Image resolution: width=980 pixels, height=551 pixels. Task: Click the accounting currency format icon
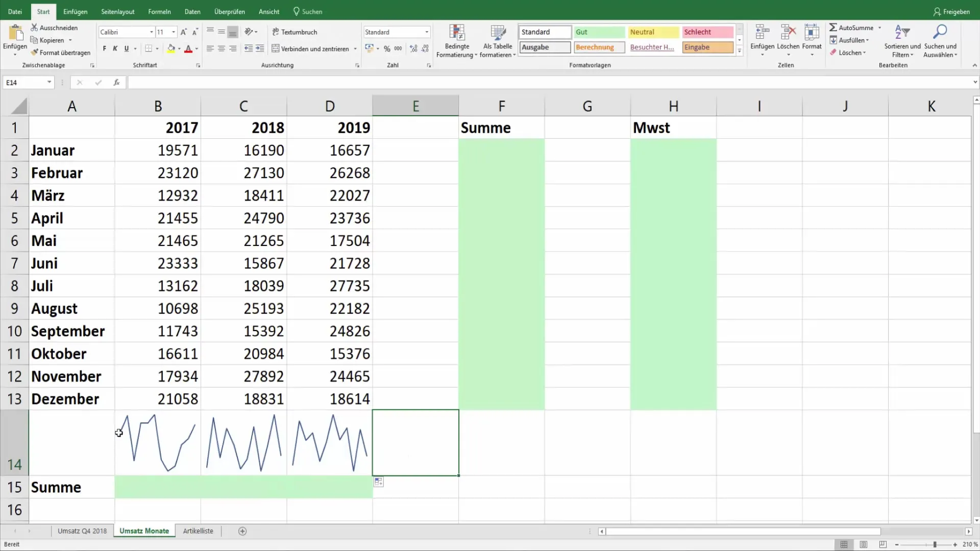[370, 48]
